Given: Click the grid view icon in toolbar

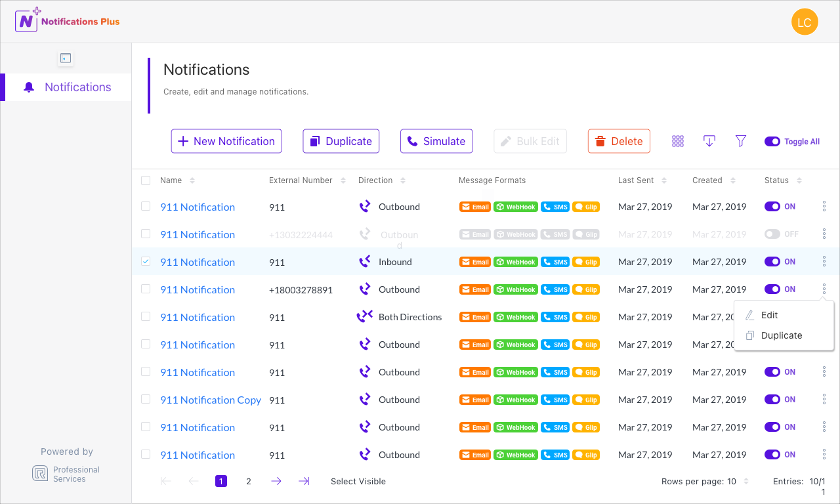Looking at the screenshot, I should click(678, 141).
